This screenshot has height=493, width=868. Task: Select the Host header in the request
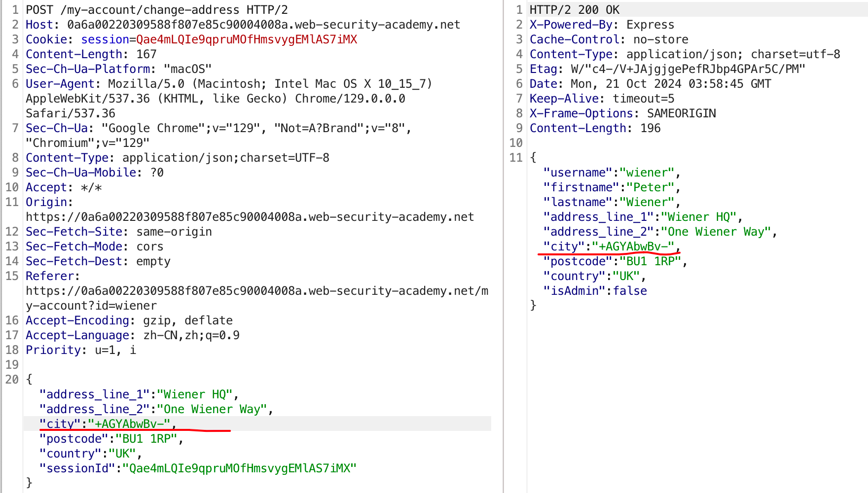coord(243,25)
